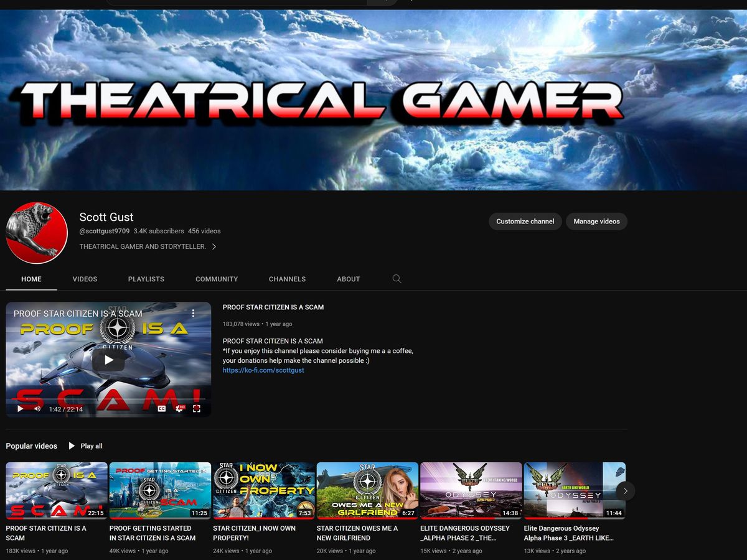The height and width of the screenshot is (560, 747).
Task: Search the channel with the magnifier icon
Action: [397, 279]
